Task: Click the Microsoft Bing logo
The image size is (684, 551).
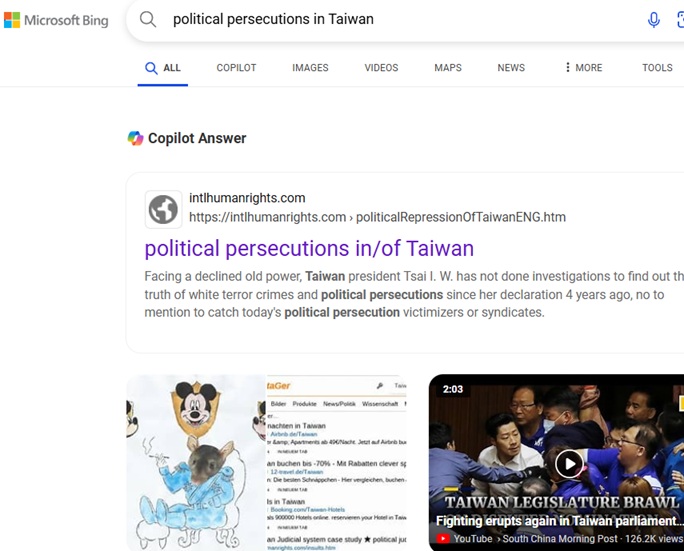Action: pos(56,20)
